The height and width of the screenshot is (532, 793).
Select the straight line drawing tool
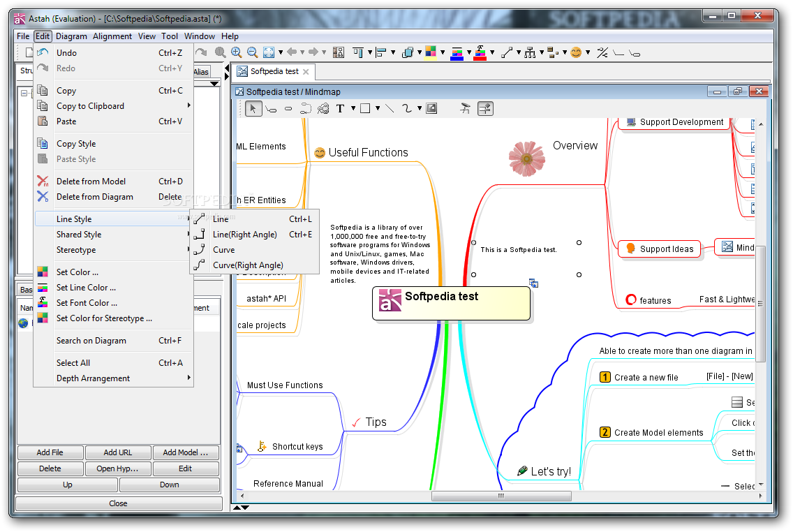click(x=390, y=109)
